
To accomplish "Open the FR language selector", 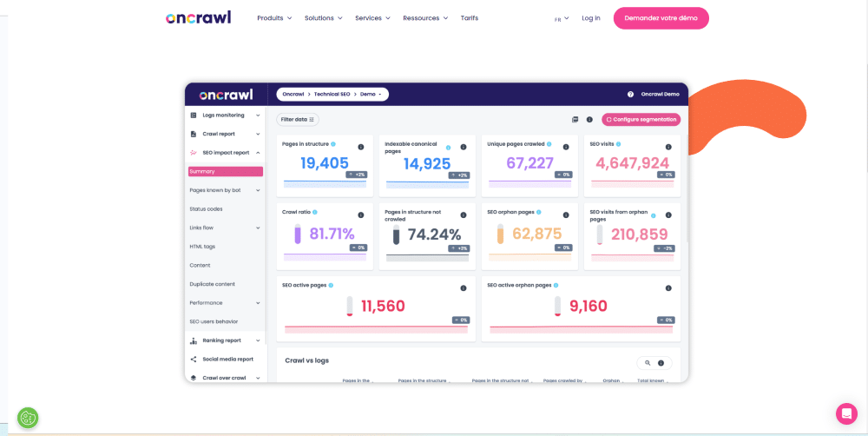I will (562, 19).
